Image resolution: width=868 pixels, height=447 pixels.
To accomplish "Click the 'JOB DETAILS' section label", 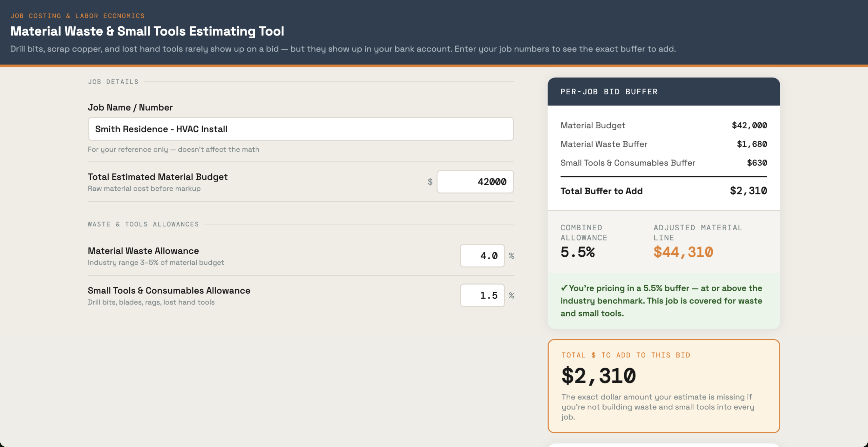I will pyautogui.click(x=113, y=82).
